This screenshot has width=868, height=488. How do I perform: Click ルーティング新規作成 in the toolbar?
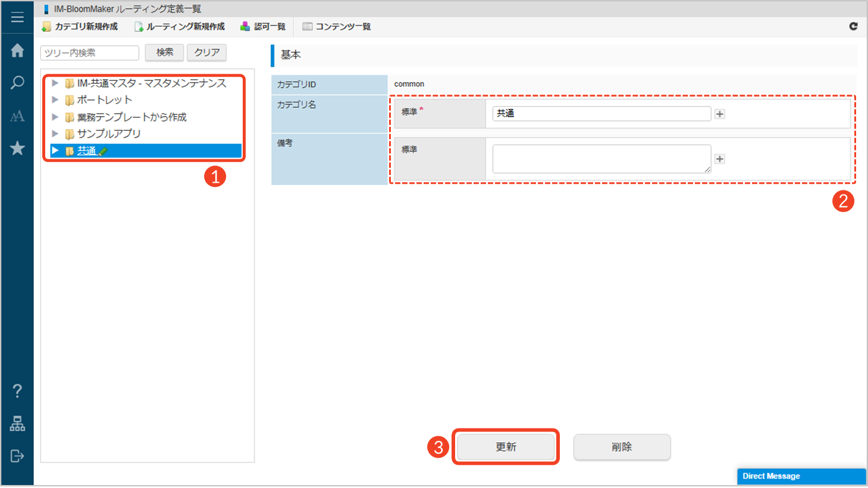tap(180, 27)
